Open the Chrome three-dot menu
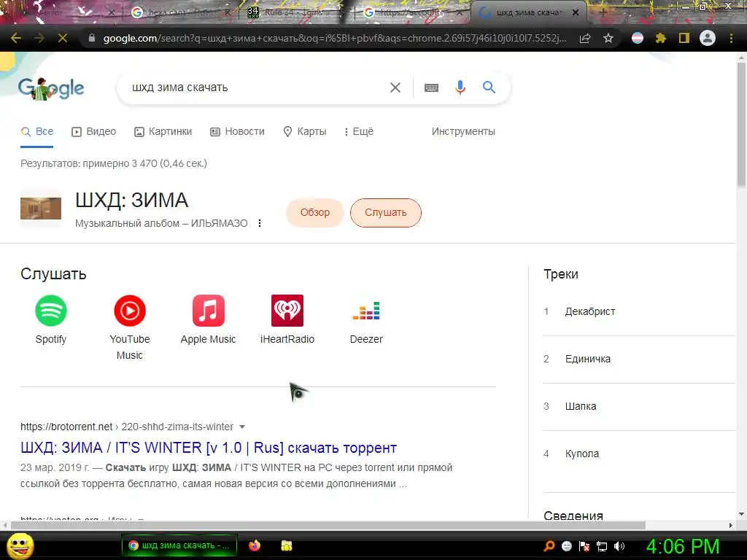 click(731, 38)
